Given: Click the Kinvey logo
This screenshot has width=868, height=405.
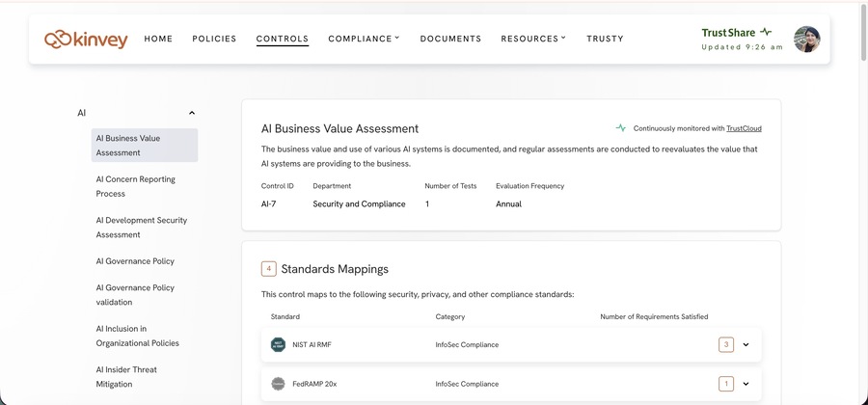Looking at the screenshot, I should pyautogui.click(x=86, y=40).
